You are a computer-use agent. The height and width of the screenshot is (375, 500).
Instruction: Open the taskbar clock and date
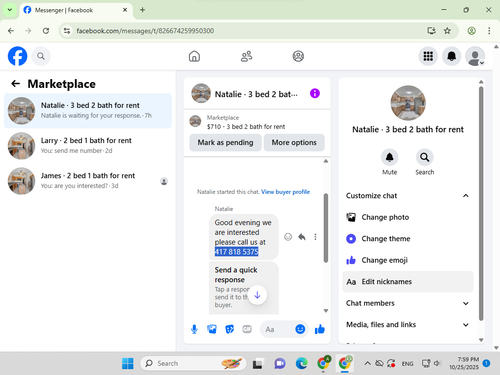coord(464,363)
